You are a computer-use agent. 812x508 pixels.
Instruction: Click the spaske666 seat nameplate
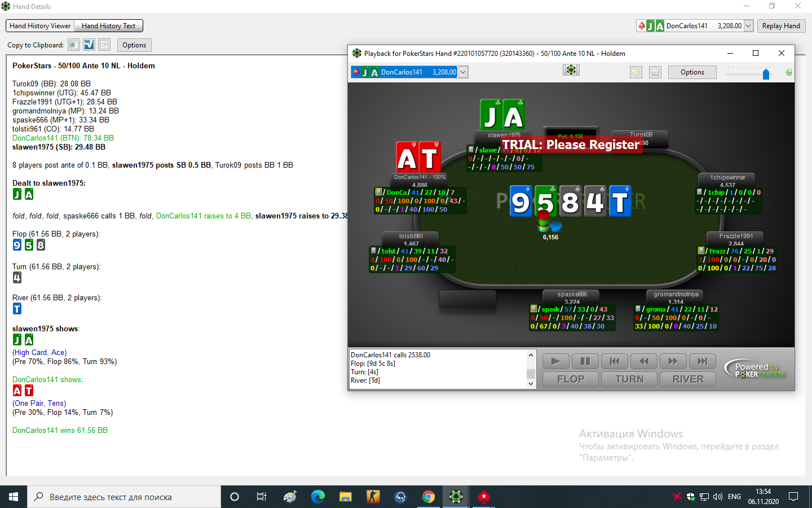pyautogui.click(x=572, y=297)
